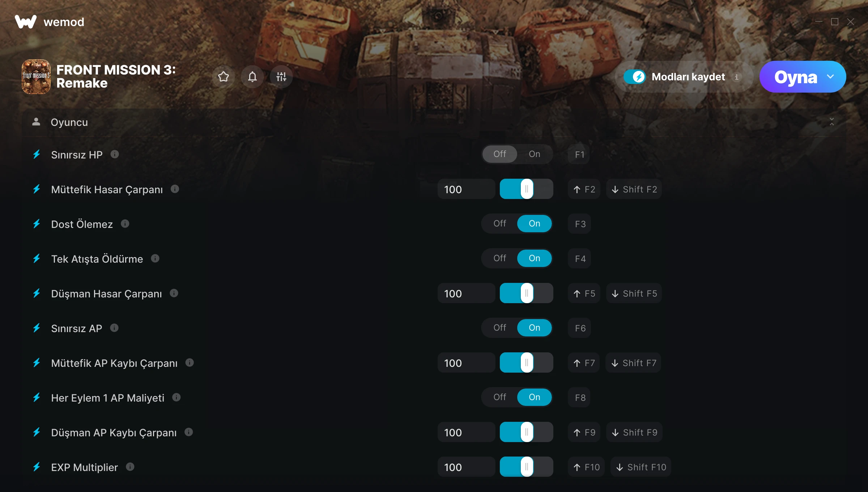Disable Sınırsız AP toggle

point(500,328)
